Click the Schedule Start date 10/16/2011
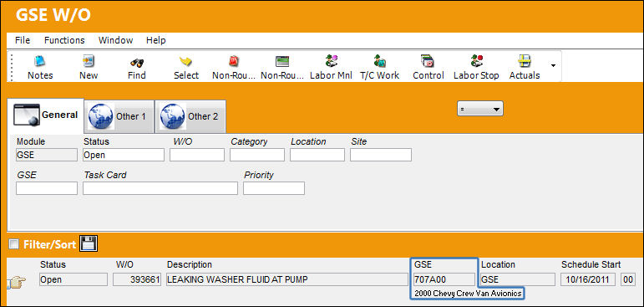Image resolution: width=644 pixels, height=307 pixels. [x=588, y=279]
